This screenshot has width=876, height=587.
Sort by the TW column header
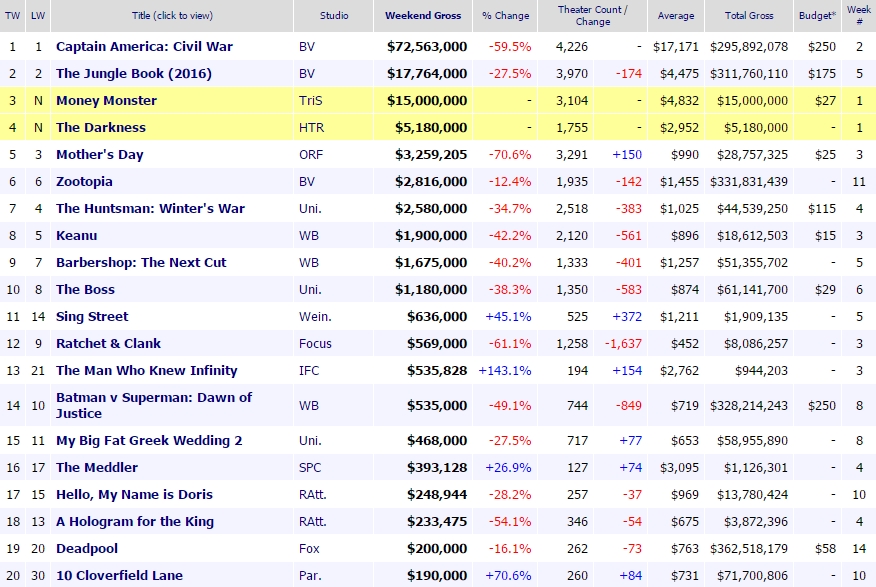(x=12, y=16)
